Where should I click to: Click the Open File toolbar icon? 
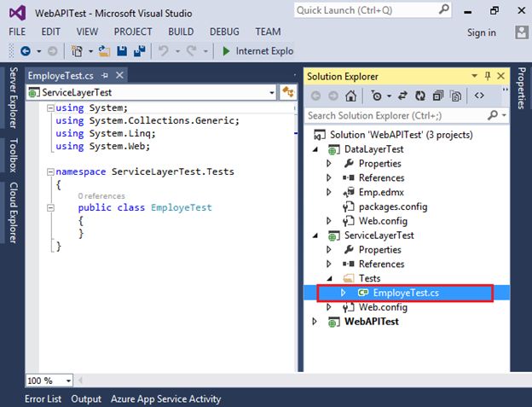(104, 51)
